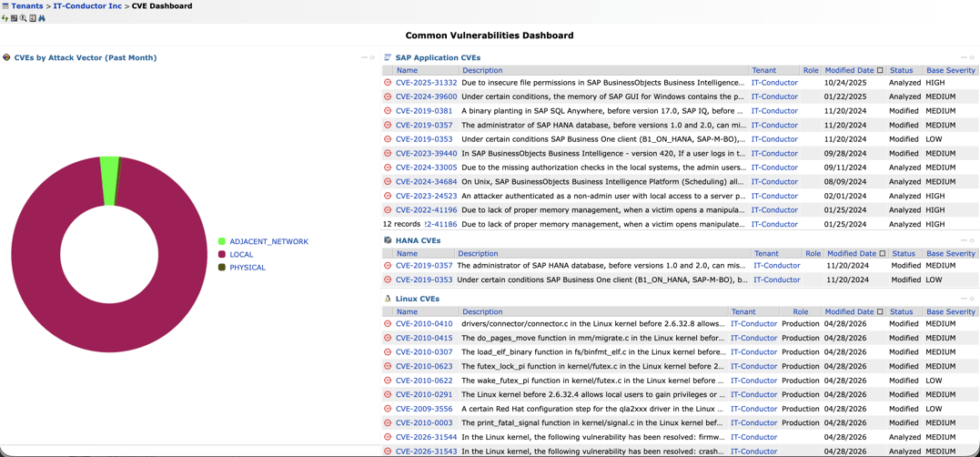980x457 pixels.
Task: Sort SAP Application table by Base Severity
Action: 951,70
